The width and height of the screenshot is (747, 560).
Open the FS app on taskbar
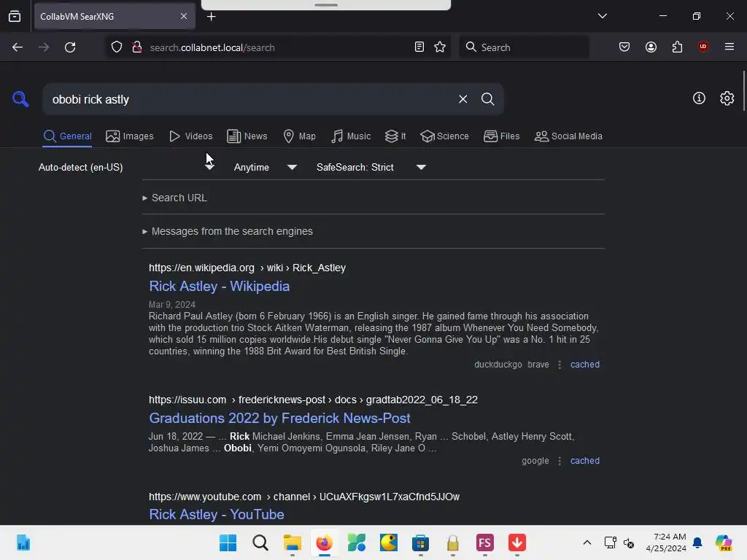click(484, 542)
